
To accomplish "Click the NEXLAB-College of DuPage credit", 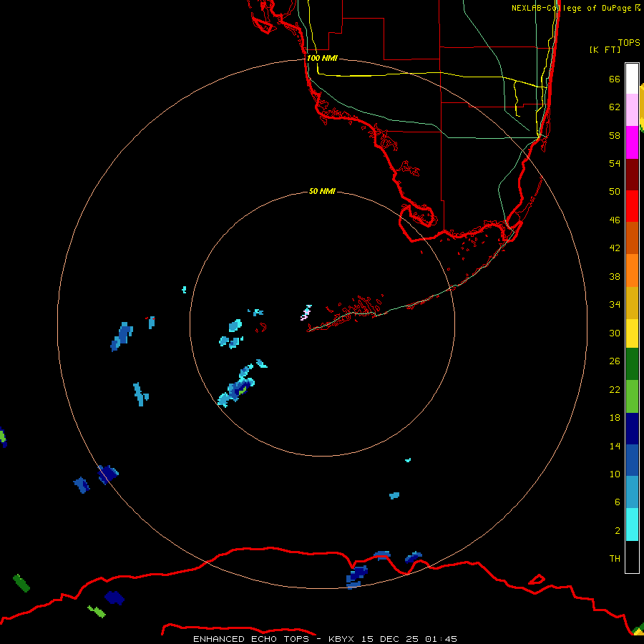I will point(575,8).
